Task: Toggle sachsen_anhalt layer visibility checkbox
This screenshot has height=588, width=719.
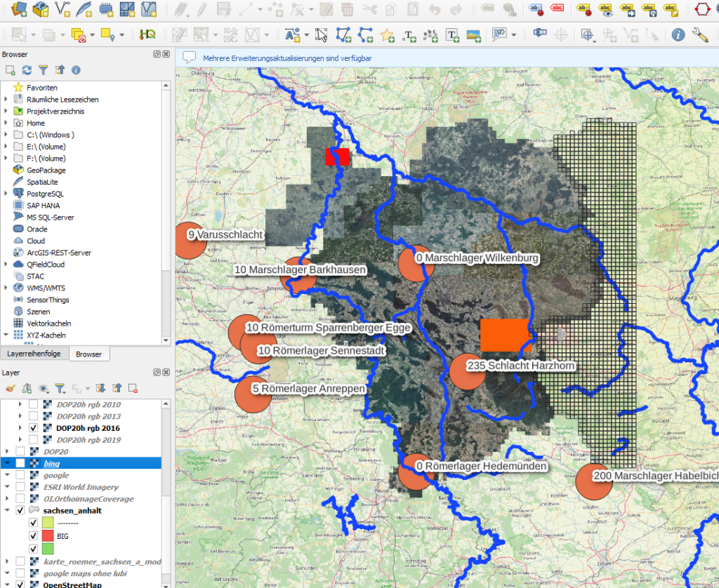Action: [x=20, y=511]
